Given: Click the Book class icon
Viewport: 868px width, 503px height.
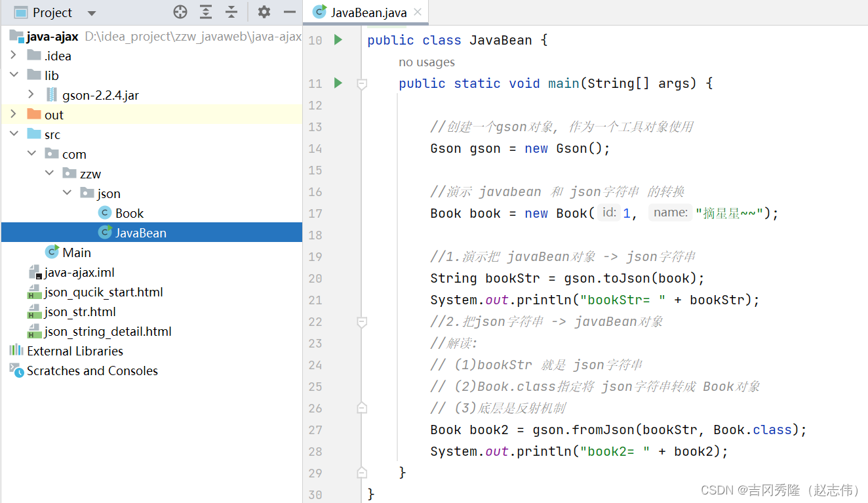Looking at the screenshot, I should 105,213.
